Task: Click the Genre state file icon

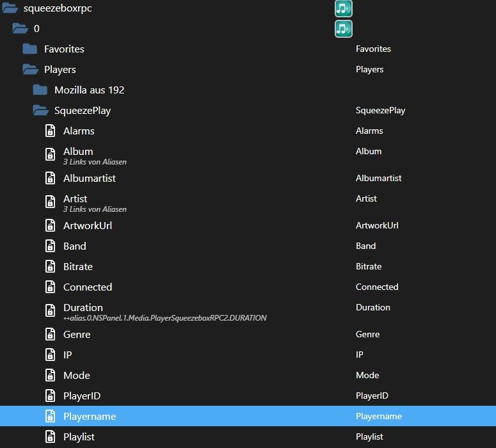Action: pos(51,334)
